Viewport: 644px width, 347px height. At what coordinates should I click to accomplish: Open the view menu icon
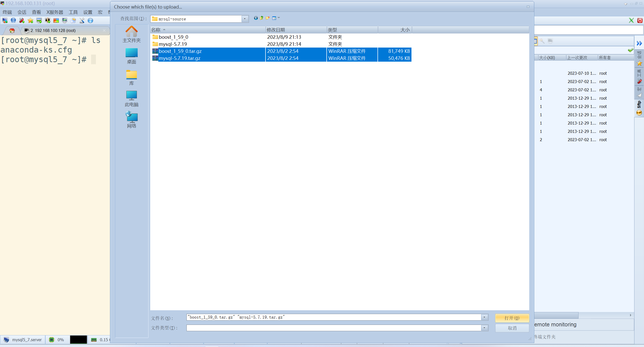coord(275,18)
